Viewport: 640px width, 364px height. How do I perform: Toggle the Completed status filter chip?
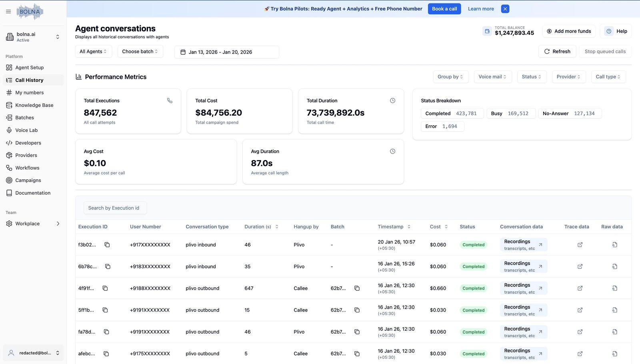click(452, 113)
